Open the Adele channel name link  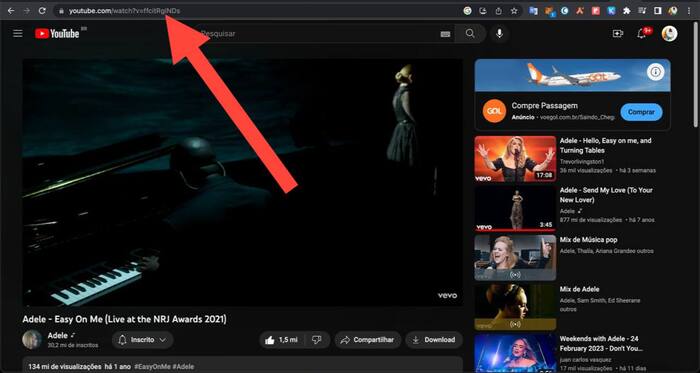(58, 335)
